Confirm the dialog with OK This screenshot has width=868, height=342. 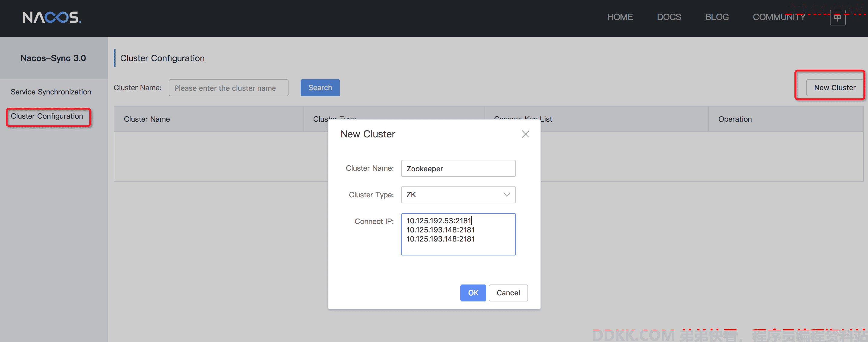coord(473,293)
